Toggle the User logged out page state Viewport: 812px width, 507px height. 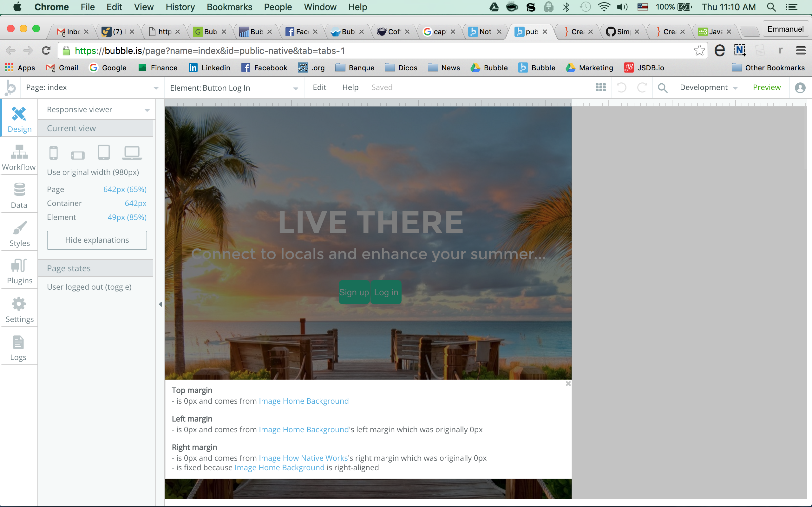(x=89, y=287)
